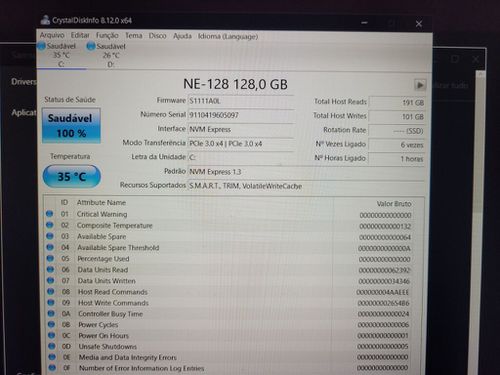Click the Interface field NVM Express

(x=241, y=129)
